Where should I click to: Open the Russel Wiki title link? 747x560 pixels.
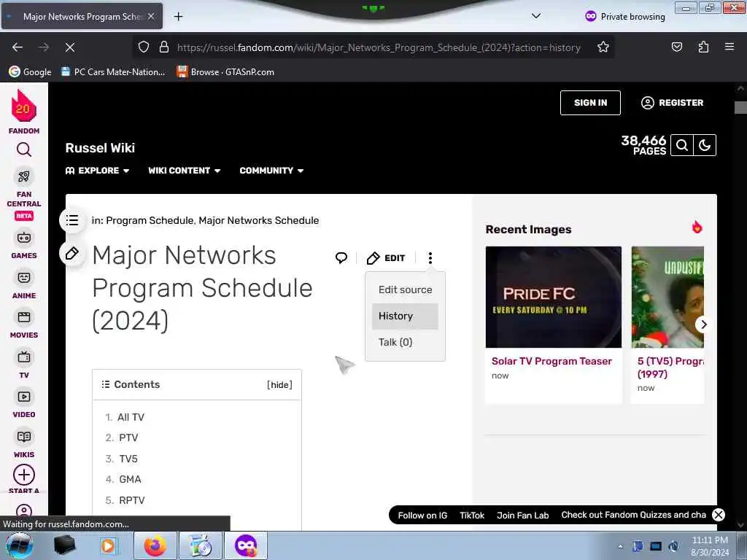coord(100,148)
